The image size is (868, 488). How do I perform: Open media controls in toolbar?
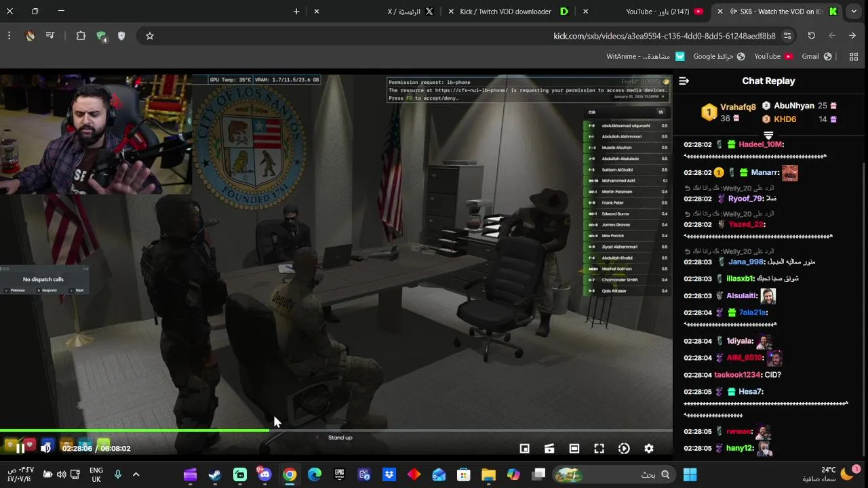point(50,36)
